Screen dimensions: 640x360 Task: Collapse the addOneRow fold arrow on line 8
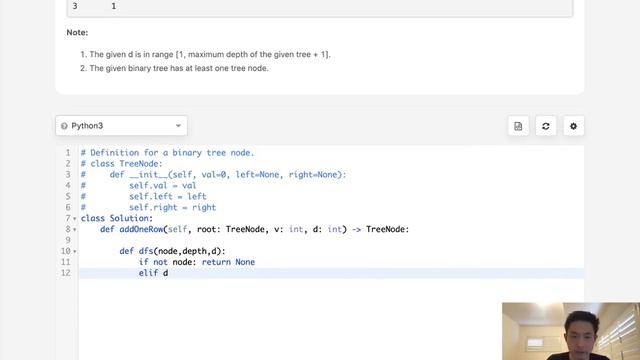click(75, 230)
